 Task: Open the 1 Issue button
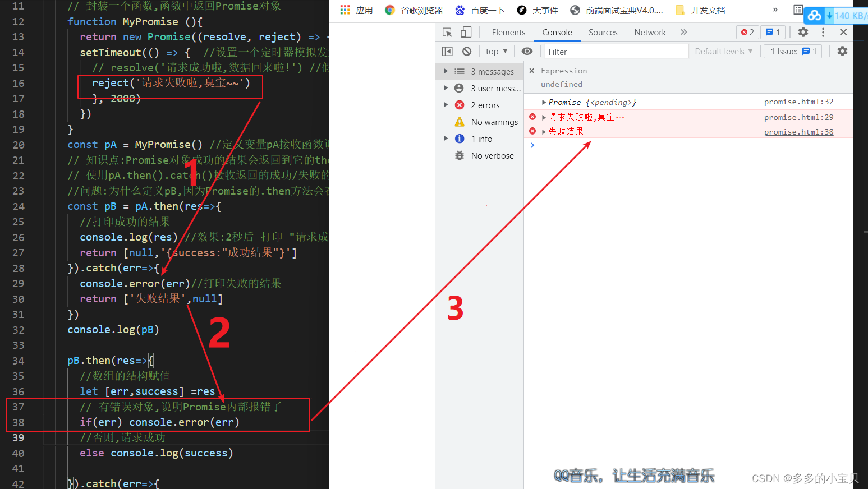[792, 51]
